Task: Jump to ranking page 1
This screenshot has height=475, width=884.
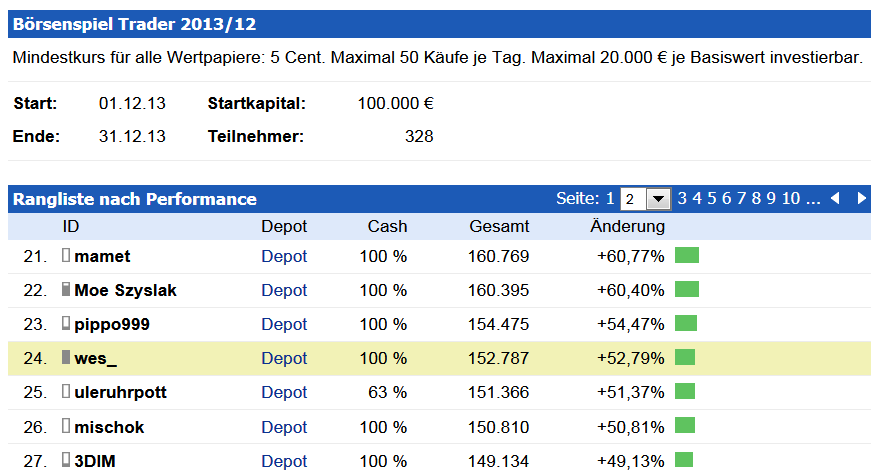Action: (x=610, y=199)
